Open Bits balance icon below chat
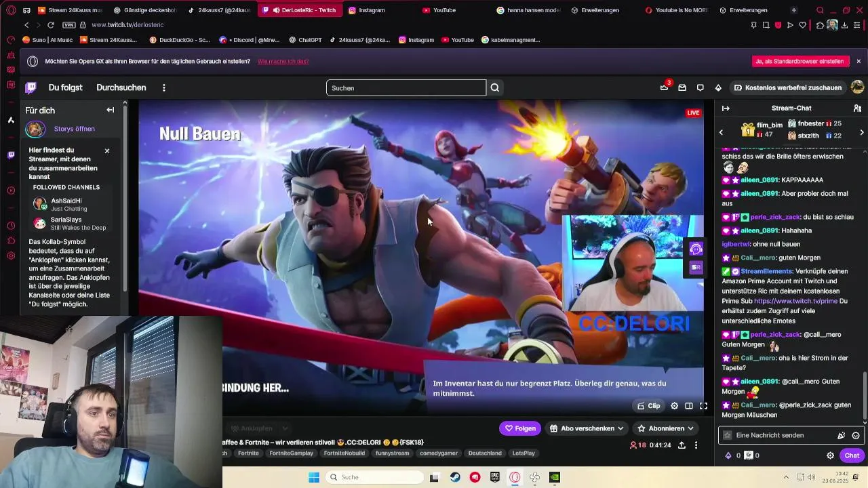 tap(728, 455)
